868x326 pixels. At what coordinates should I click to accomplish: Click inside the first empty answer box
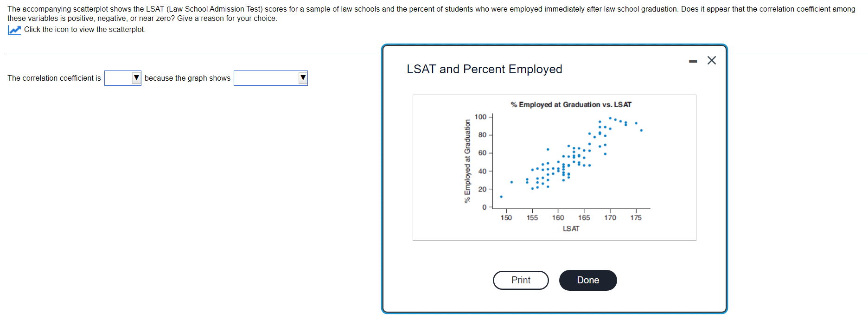point(118,78)
